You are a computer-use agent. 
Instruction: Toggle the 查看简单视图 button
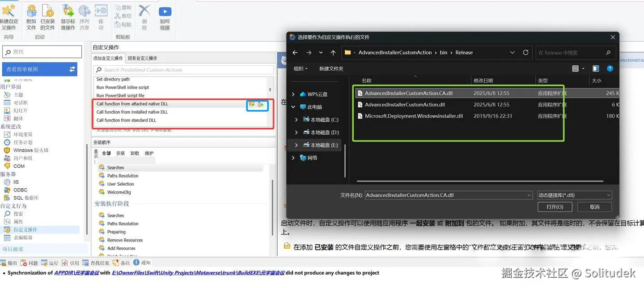tap(40, 69)
